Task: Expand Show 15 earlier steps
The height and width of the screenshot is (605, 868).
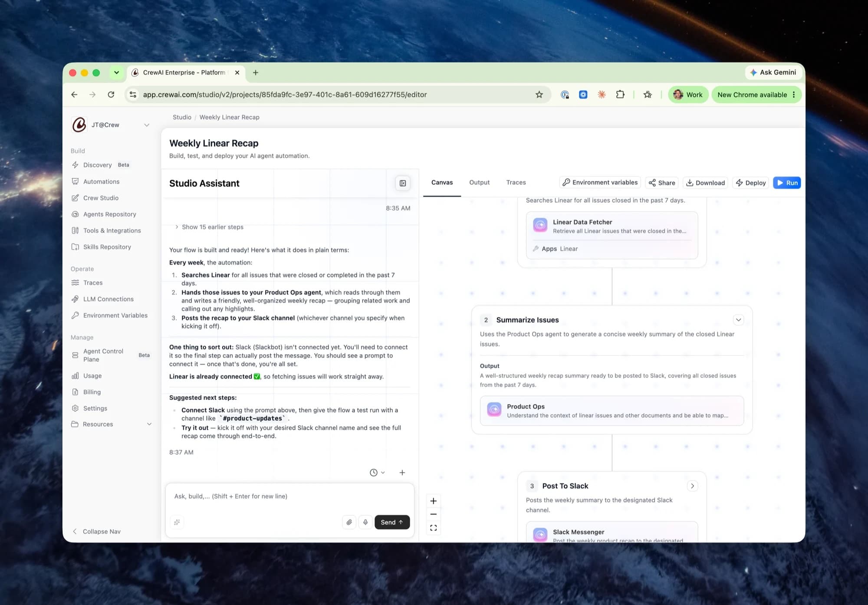Action: click(209, 227)
